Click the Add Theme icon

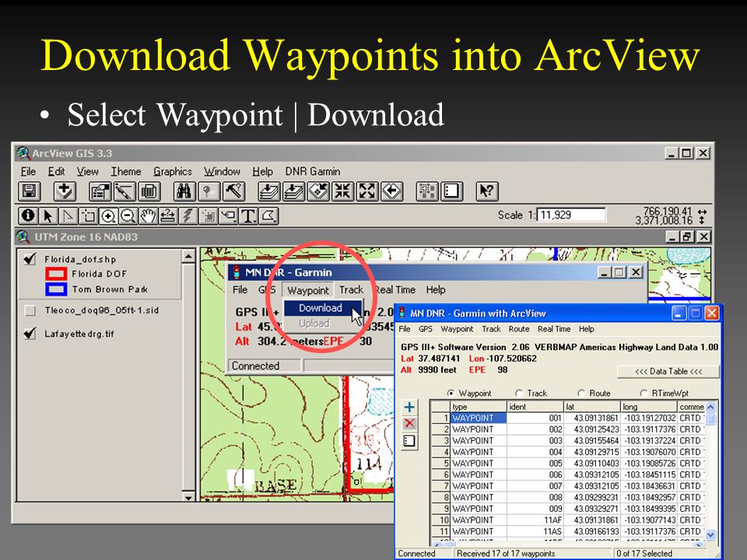coord(65,191)
